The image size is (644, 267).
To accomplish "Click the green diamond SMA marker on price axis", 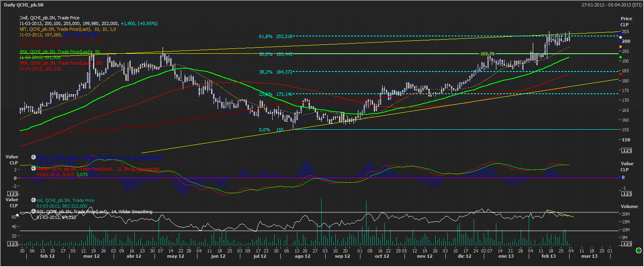I will [621, 57].
